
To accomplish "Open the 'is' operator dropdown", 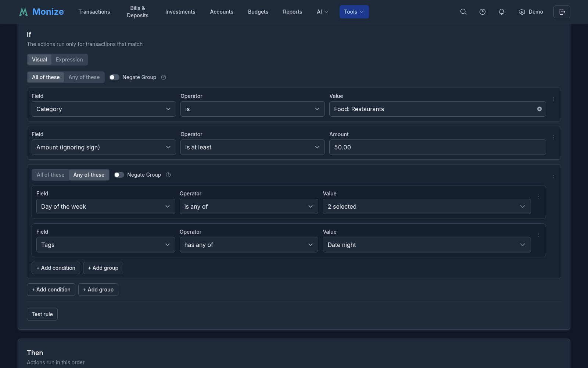I will pos(252,109).
